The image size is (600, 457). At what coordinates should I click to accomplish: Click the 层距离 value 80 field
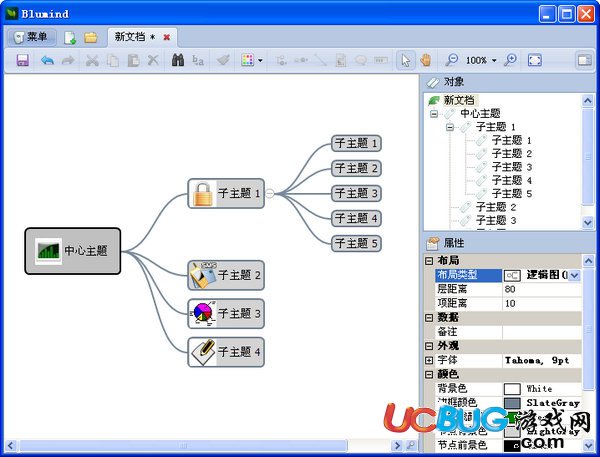pyautogui.click(x=542, y=289)
